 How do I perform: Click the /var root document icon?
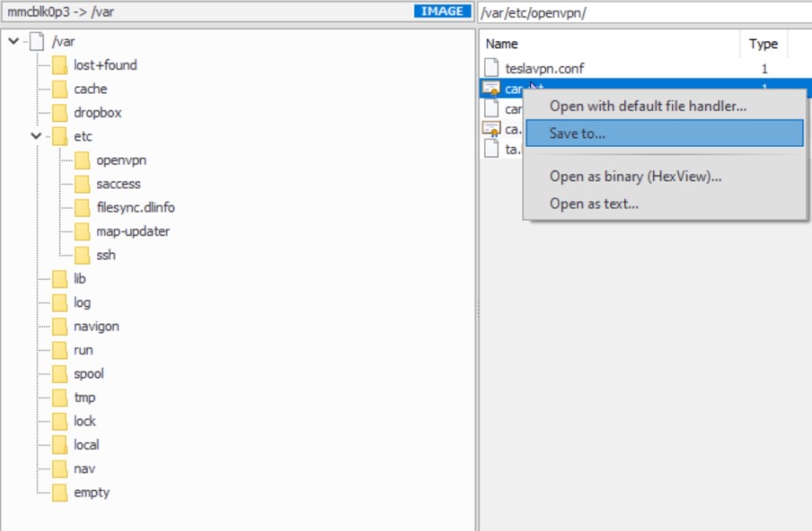(x=37, y=41)
